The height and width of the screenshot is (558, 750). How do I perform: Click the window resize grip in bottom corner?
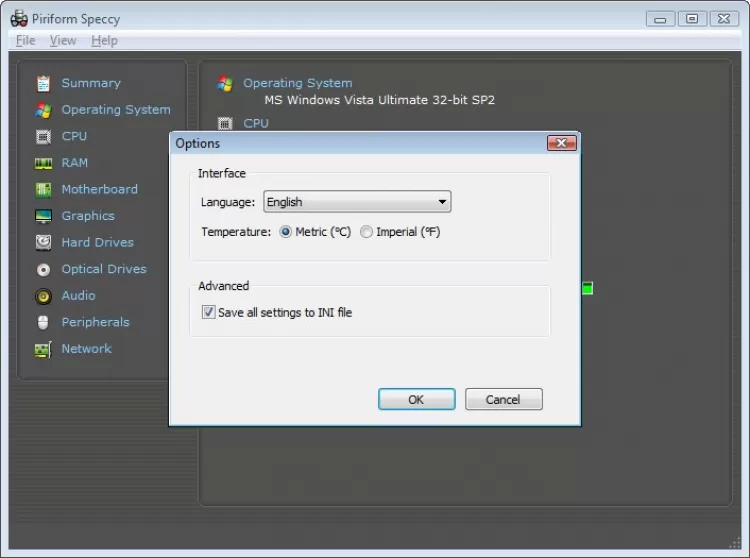[x=735, y=544]
